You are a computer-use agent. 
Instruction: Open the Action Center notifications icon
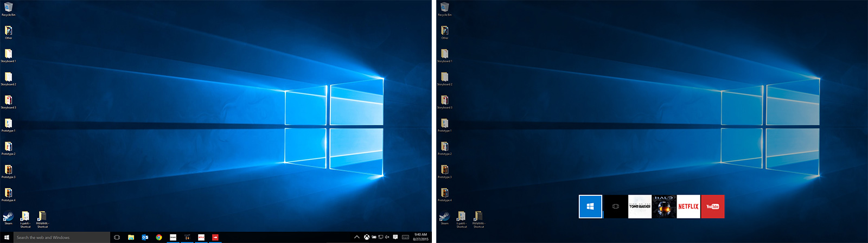click(x=395, y=237)
